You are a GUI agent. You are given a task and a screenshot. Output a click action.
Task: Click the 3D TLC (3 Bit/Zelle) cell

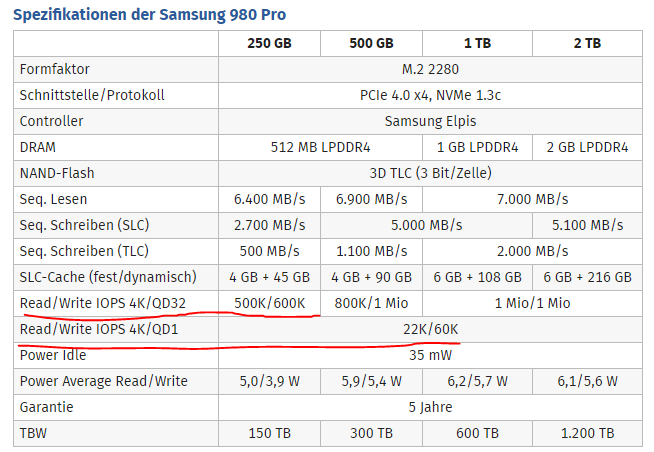tap(430, 173)
